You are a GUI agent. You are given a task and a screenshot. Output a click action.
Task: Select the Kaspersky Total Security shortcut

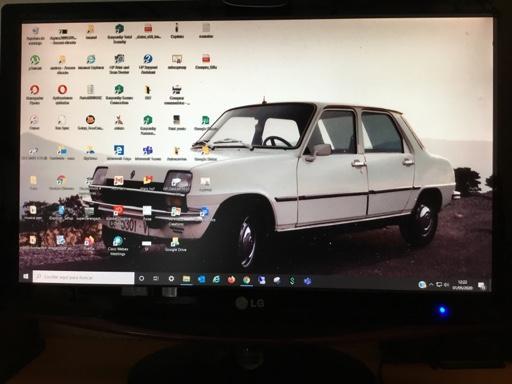point(119,34)
